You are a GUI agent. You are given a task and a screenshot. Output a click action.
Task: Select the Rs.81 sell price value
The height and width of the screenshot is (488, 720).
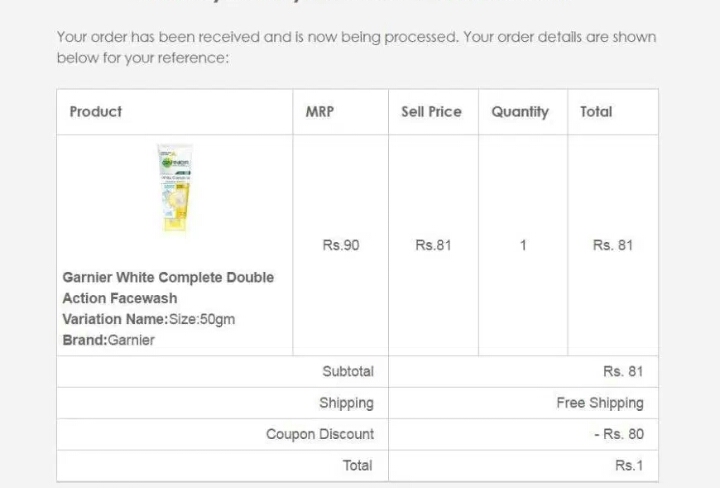433,245
